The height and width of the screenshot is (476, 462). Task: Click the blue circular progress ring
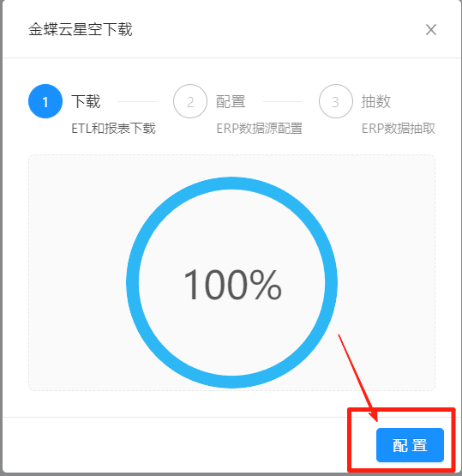pyautogui.click(x=231, y=183)
